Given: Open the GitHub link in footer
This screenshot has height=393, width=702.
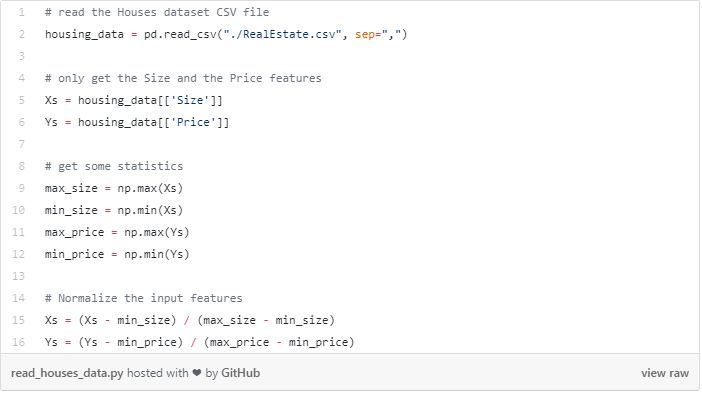Looking at the screenshot, I should pos(240,373).
